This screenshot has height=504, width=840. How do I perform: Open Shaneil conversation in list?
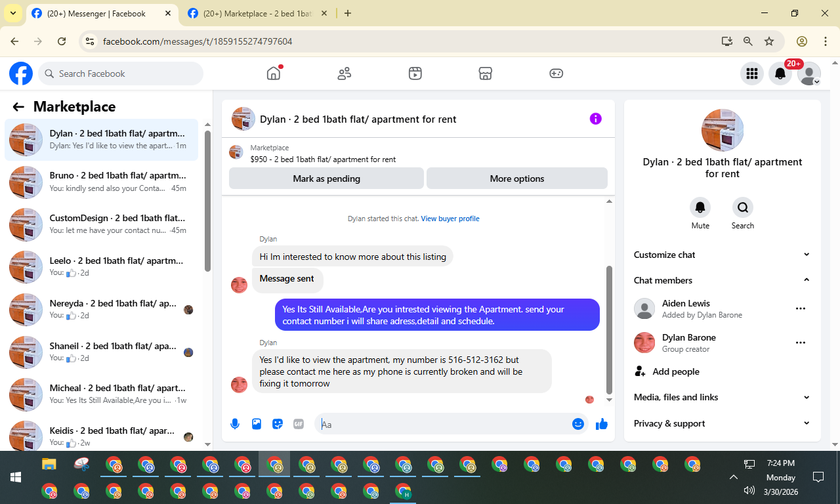coord(101,352)
